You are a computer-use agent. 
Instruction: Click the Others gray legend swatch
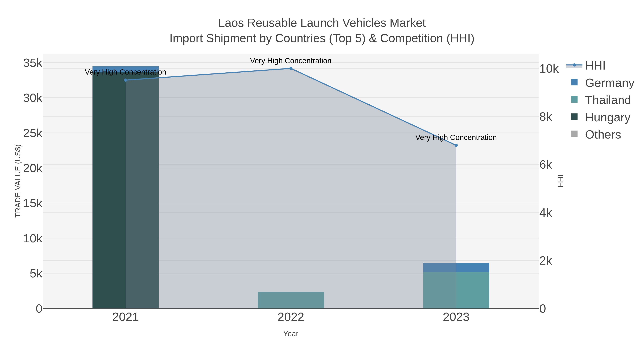(x=574, y=134)
